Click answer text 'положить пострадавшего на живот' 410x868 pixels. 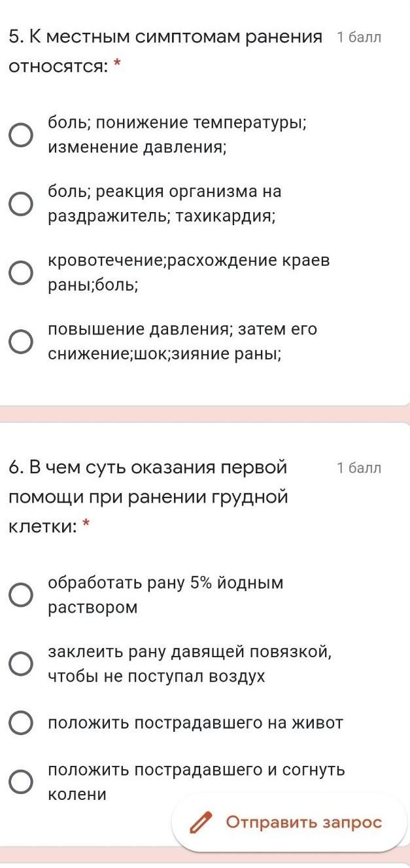[196, 723]
